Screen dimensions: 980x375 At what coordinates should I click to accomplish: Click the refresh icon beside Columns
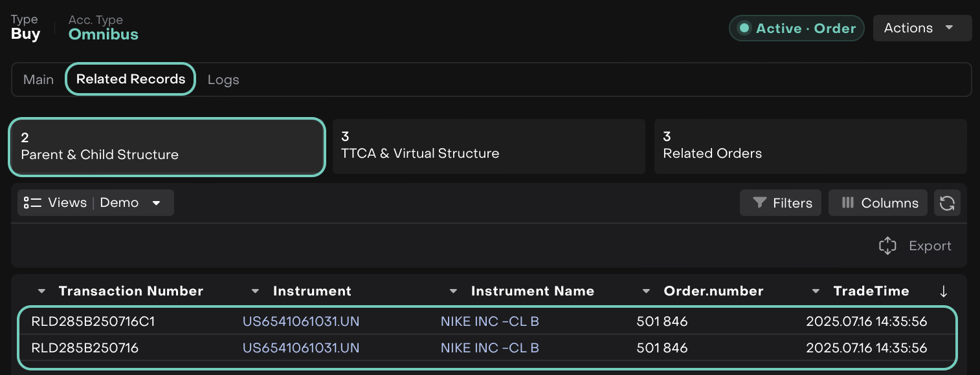point(947,203)
